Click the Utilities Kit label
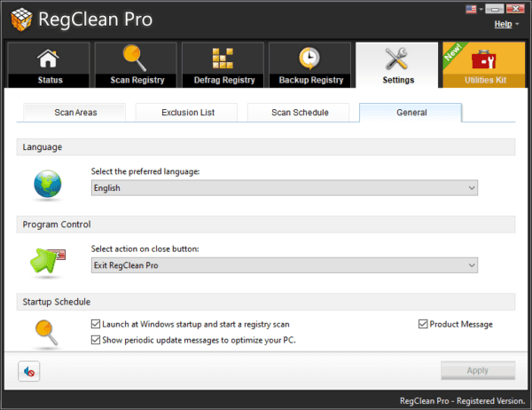The width and height of the screenshot is (532, 410). click(x=485, y=80)
